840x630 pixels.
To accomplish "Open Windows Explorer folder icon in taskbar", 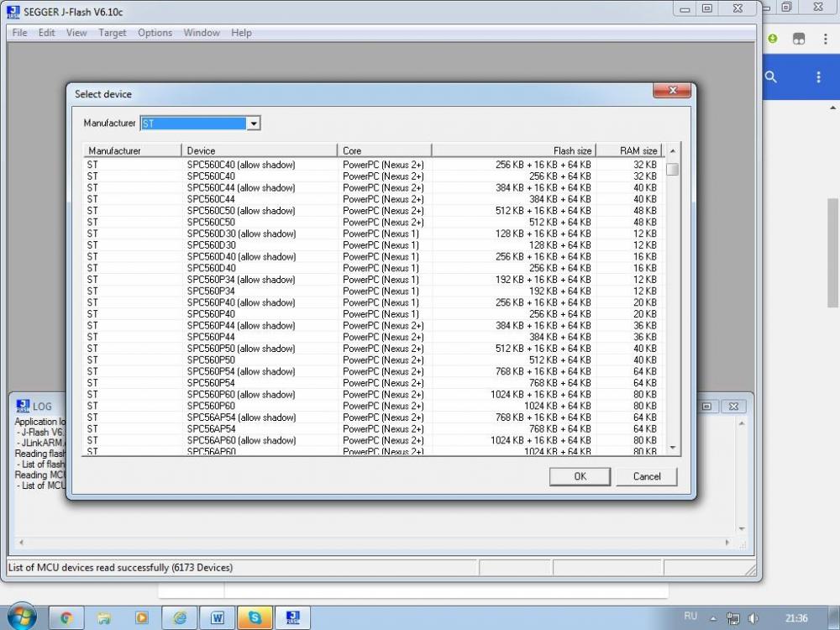I will tap(104, 617).
